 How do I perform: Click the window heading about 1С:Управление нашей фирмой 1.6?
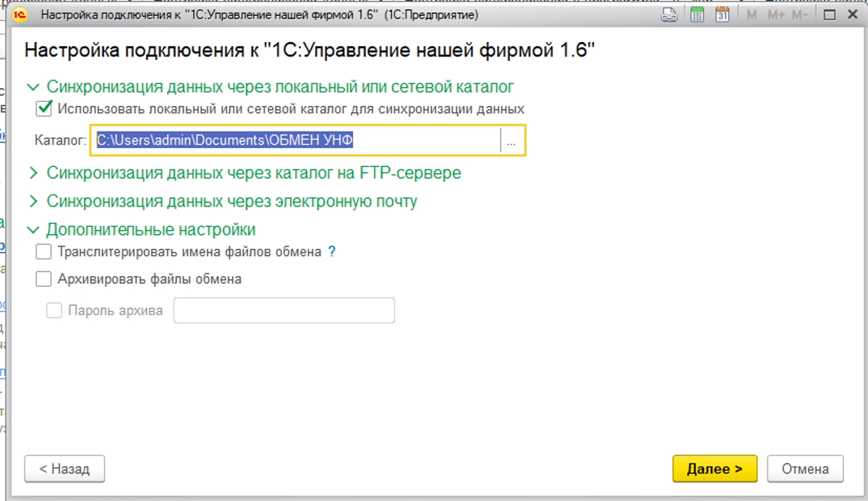tap(310, 51)
